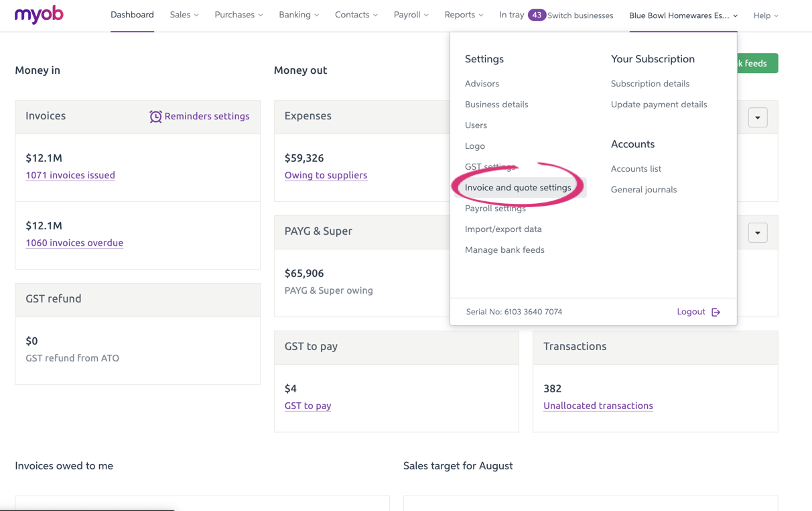Open Reminders settings clock icon
The image size is (812, 511).
click(155, 117)
